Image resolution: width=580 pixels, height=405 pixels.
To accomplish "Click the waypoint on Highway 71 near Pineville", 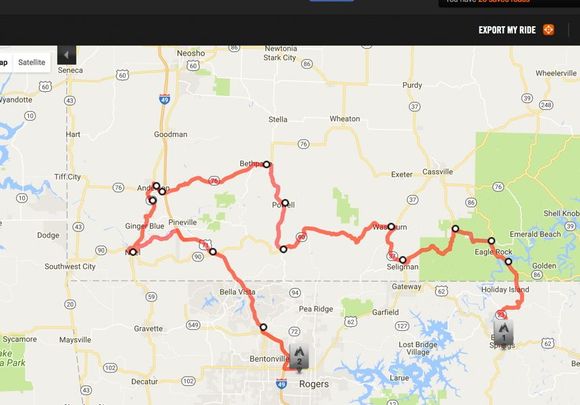I will (x=213, y=252).
